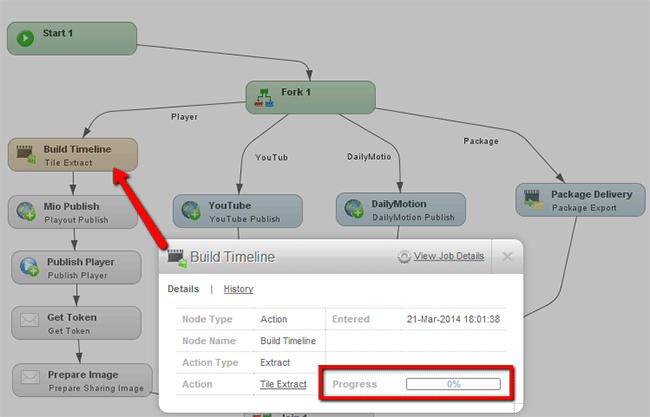The image size is (650, 417).
Task: Click the gear icon beside View Job Details
Action: coord(404,257)
